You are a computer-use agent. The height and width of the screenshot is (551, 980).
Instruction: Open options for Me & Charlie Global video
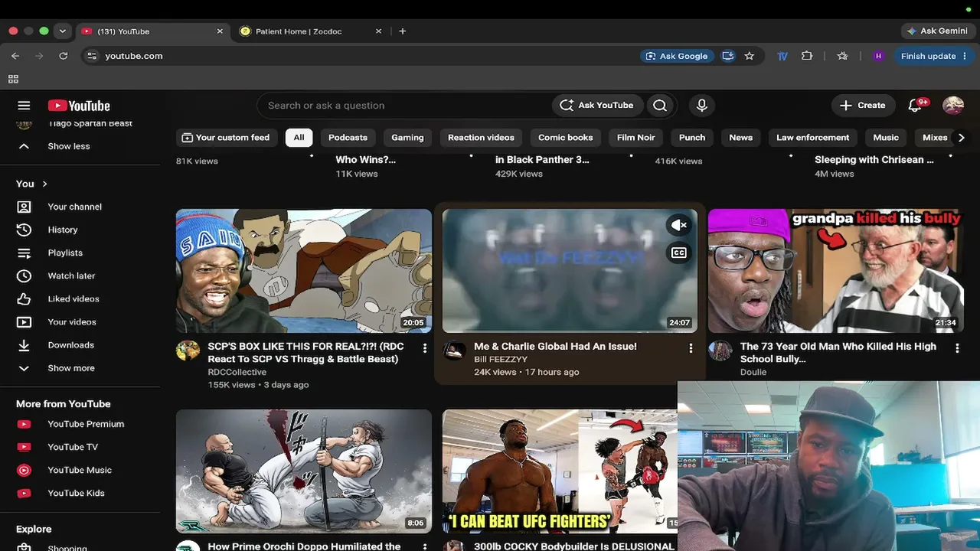[x=691, y=348]
